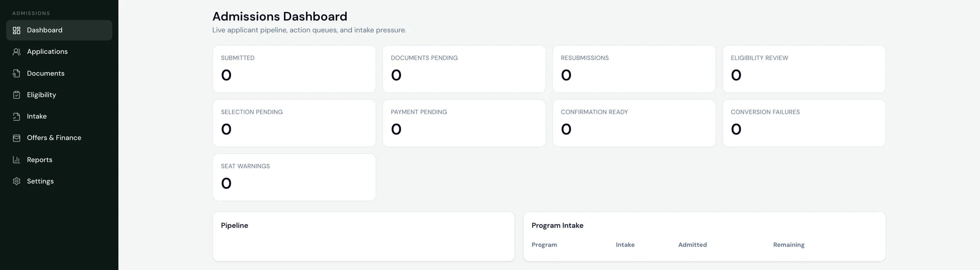Screen dimensions: 980x270
Task: Open the Submitted stat card
Action: point(294,69)
